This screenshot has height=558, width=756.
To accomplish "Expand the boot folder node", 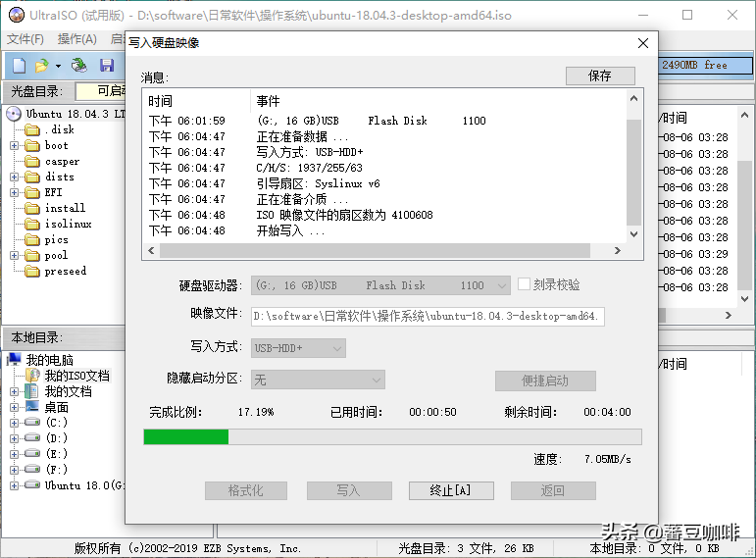I will click(x=14, y=145).
